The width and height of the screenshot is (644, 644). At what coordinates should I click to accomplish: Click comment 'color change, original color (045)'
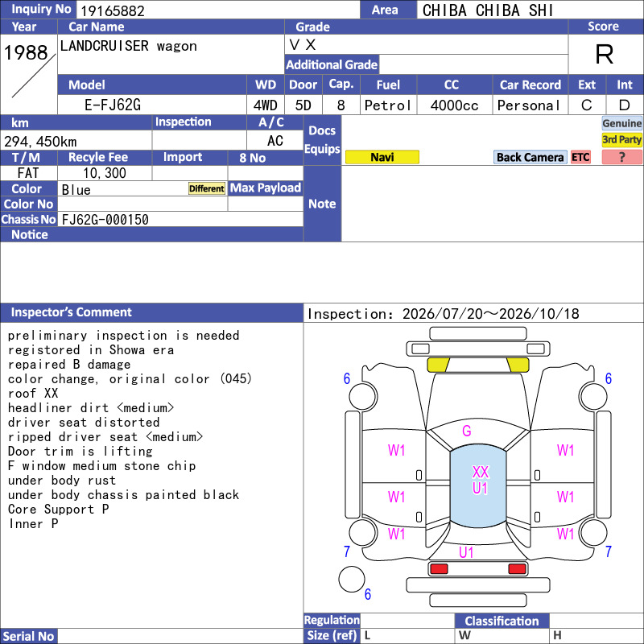[x=130, y=378]
